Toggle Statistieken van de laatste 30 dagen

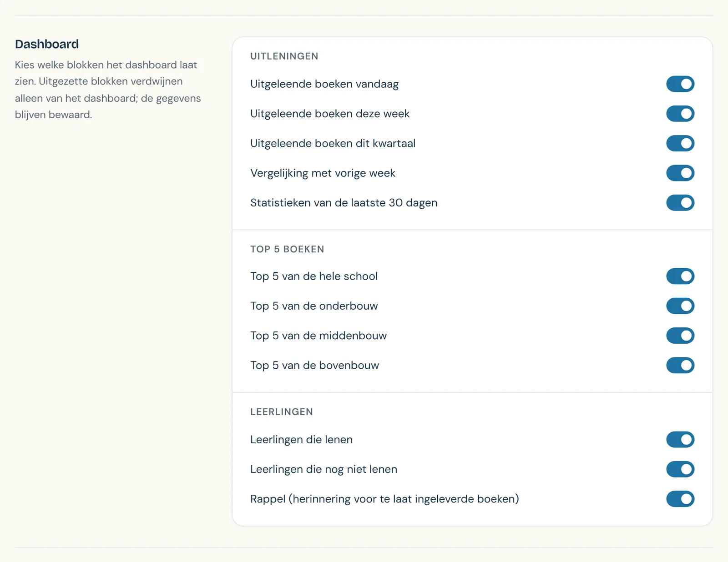[x=680, y=203]
